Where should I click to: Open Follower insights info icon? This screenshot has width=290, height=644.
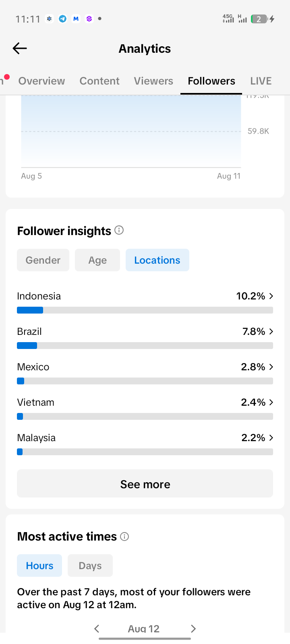pyautogui.click(x=119, y=230)
